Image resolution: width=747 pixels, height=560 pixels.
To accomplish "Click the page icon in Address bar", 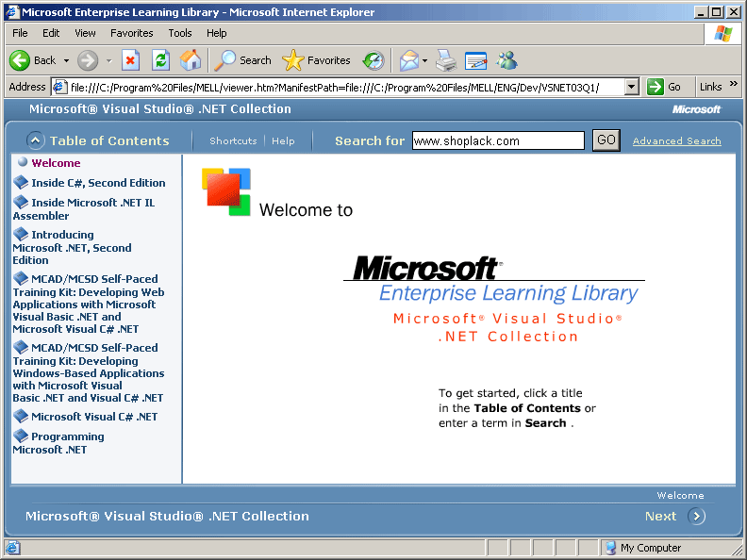I will click(59, 87).
